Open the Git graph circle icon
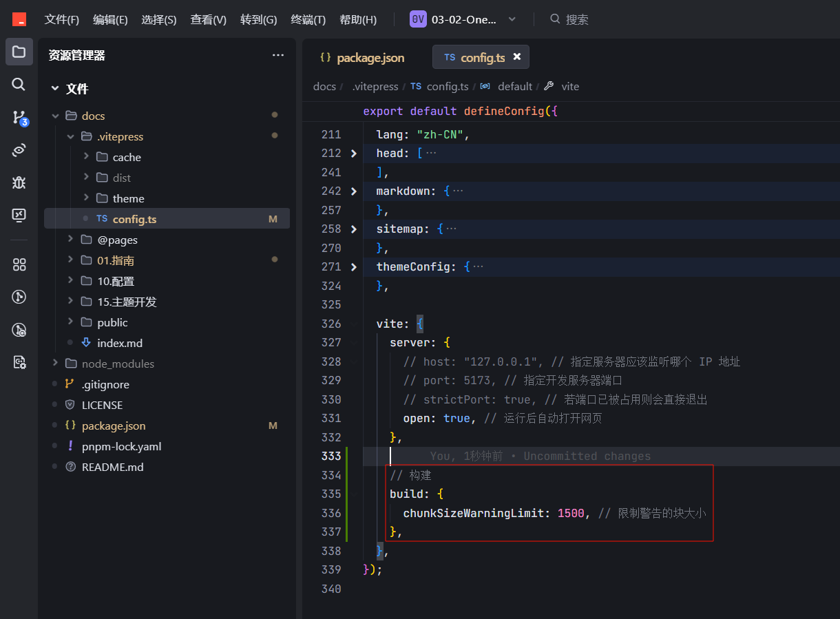Image resolution: width=840 pixels, height=619 pixels. tap(19, 297)
